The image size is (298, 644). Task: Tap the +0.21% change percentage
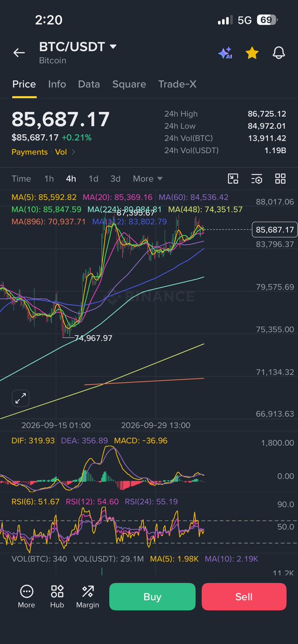[76, 138]
